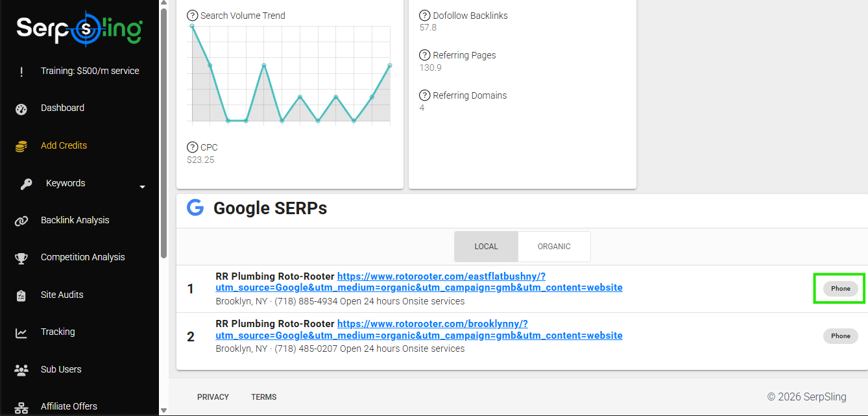Click the Sub Users people icon
The image size is (868, 416).
point(21,370)
